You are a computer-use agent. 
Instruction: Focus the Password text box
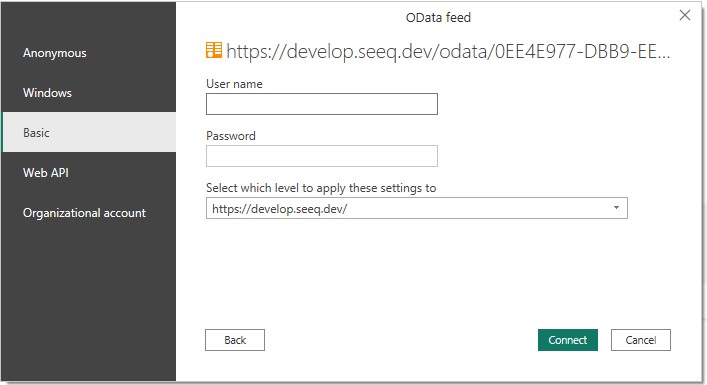click(321, 156)
